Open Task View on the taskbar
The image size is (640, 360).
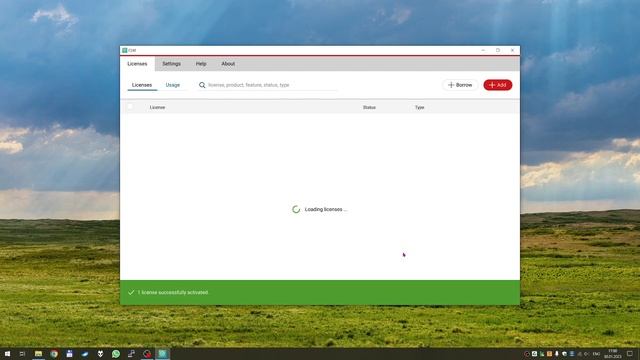click(x=22, y=354)
